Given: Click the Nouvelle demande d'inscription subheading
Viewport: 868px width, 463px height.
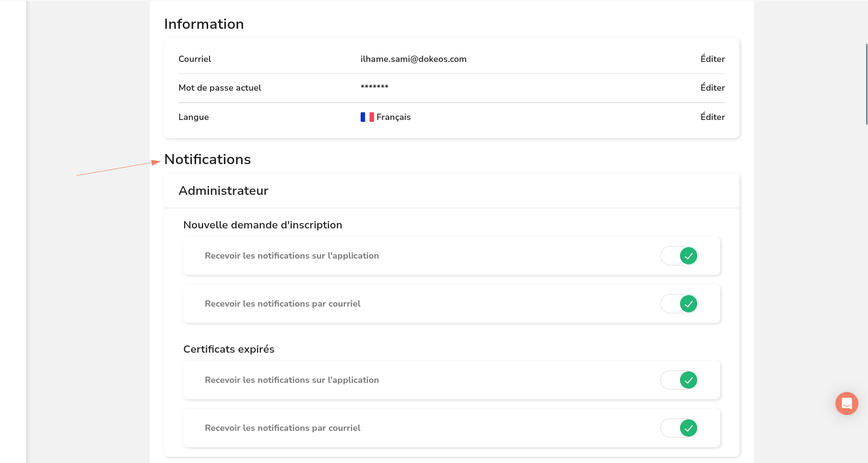Looking at the screenshot, I should coord(262,225).
